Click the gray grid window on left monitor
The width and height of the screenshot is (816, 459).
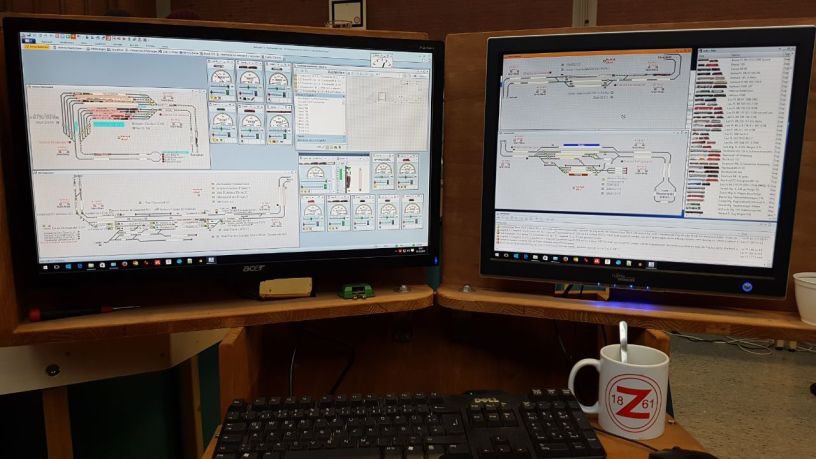click(388, 111)
